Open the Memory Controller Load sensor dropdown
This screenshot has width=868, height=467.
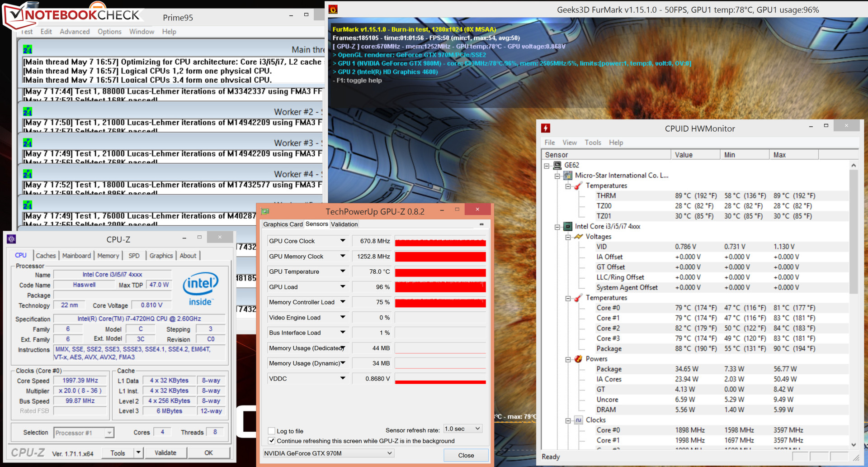coord(343,302)
